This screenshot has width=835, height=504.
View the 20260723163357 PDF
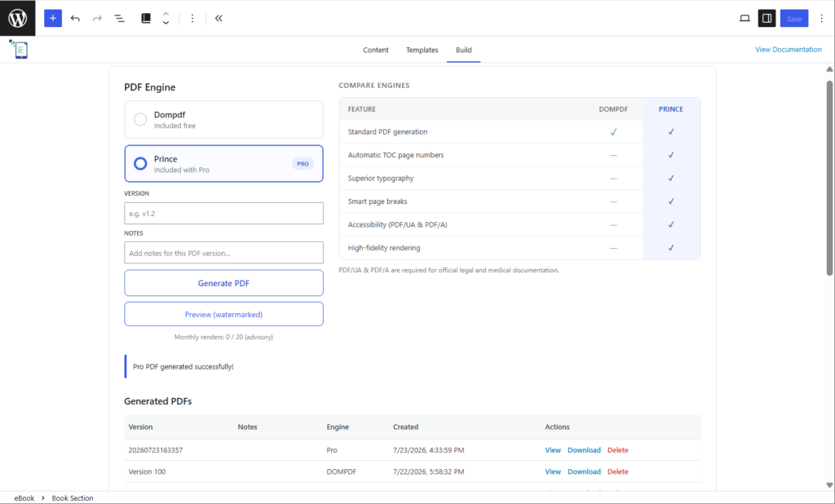coord(553,450)
